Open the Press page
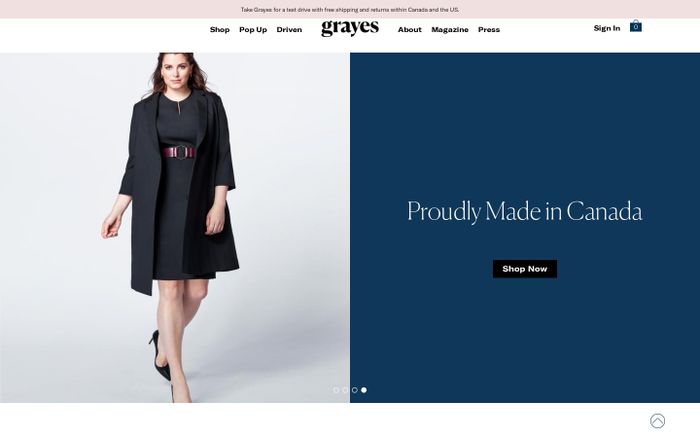 pyautogui.click(x=489, y=29)
